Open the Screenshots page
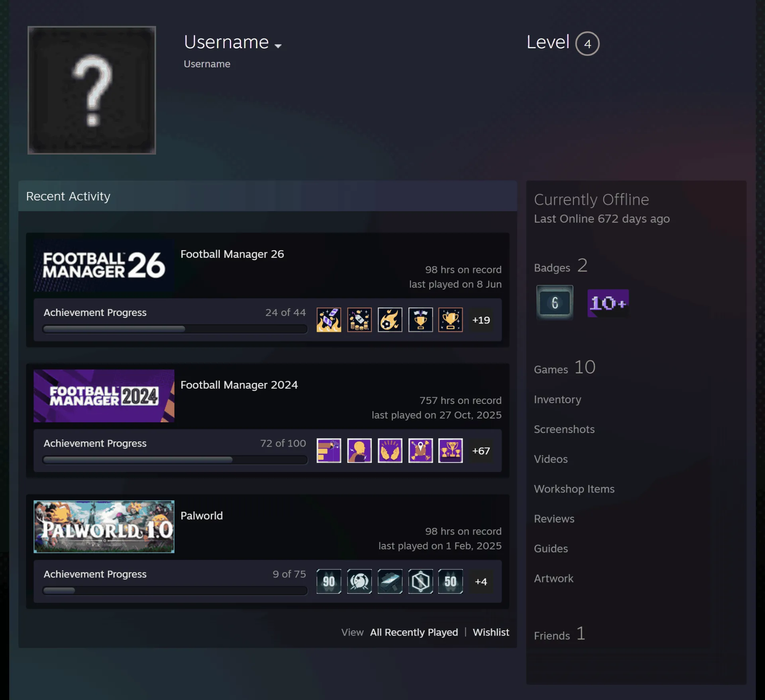 pos(564,429)
